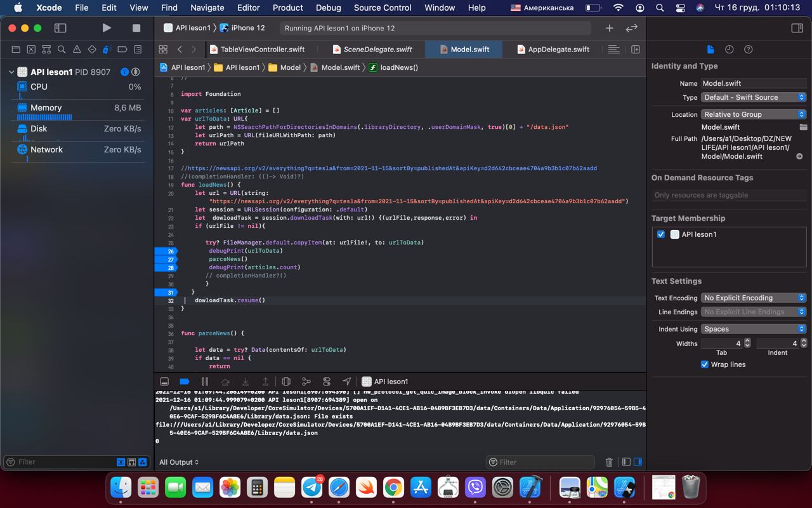Open the source control navigator

coord(32,49)
